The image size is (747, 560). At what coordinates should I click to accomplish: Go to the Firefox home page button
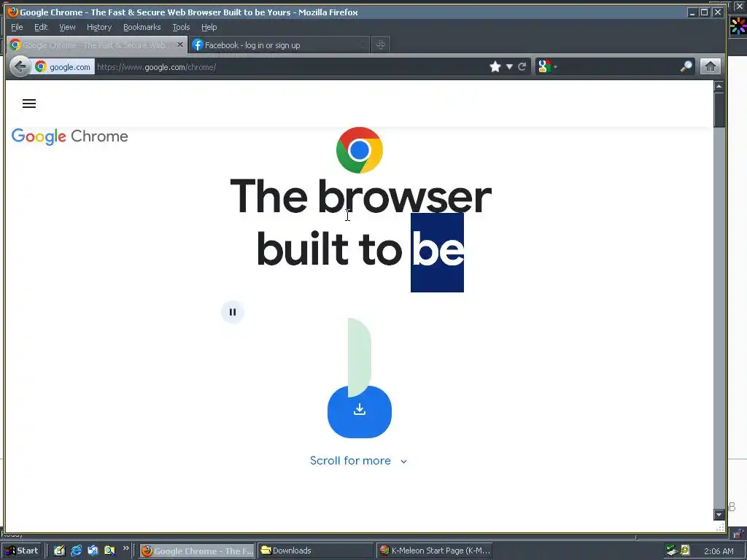click(x=710, y=66)
